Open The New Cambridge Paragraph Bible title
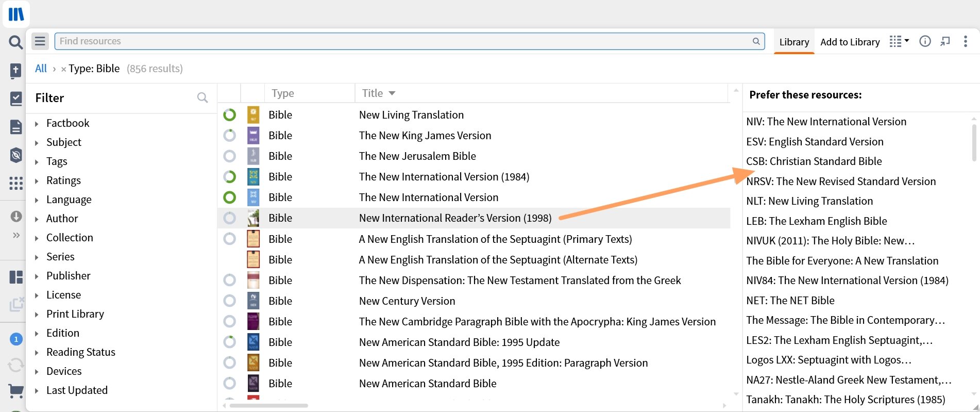Viewport: 980px width, 412px height. pyautogui.click(x=537, y=322)
